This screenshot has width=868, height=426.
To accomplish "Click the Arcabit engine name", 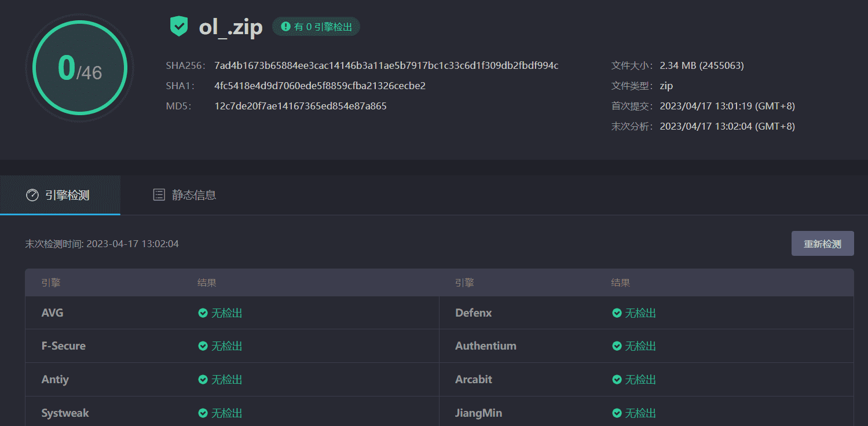I will point(474,380).
